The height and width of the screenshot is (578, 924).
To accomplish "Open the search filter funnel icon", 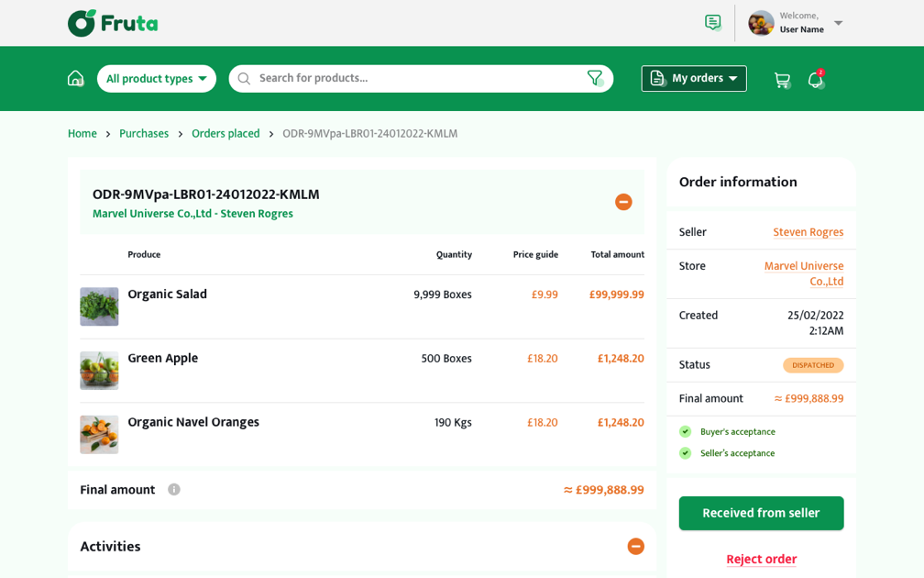I will coord(595,79).
